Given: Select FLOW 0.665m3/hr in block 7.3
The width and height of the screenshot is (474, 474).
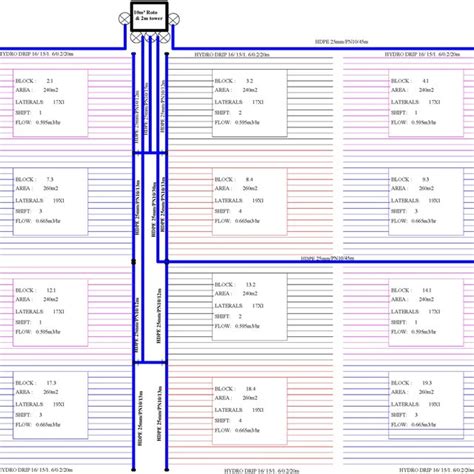Looking at the screenshot, I should tap(38, 221).
